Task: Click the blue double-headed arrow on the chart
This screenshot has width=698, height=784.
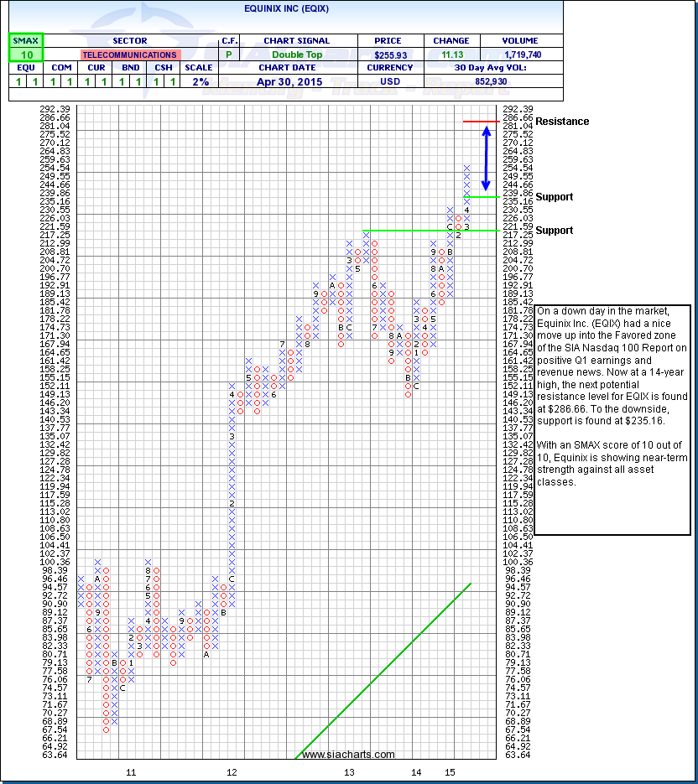Action: (x=485, y=159)
